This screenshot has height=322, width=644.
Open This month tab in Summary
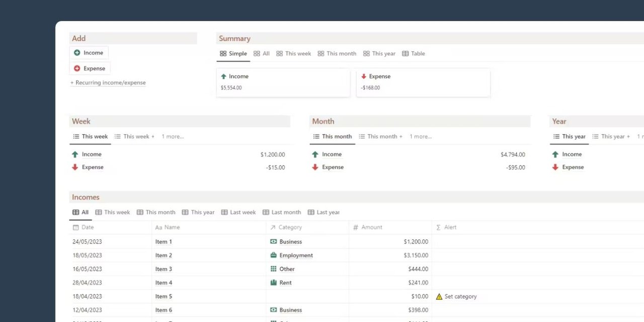tap(337, 53)
